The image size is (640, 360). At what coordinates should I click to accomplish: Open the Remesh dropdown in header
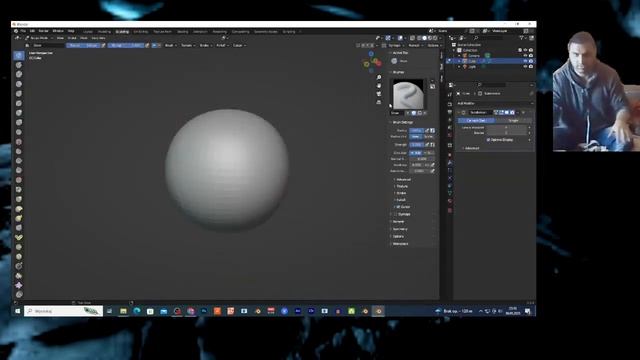point(415,45)
